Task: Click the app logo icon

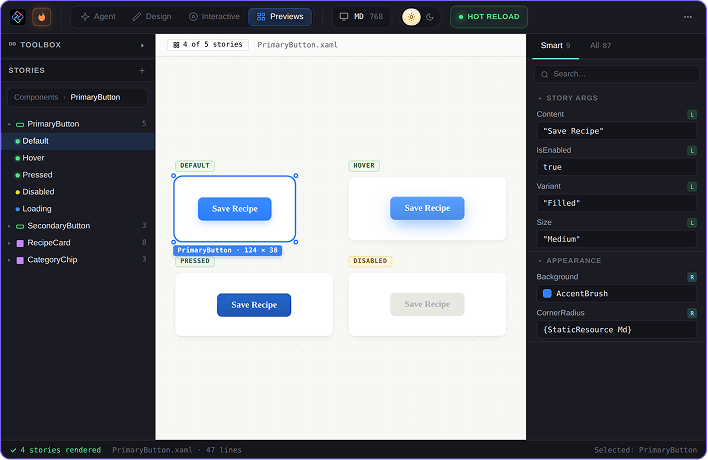Action: pyautogui.click(x=18, y=17)
